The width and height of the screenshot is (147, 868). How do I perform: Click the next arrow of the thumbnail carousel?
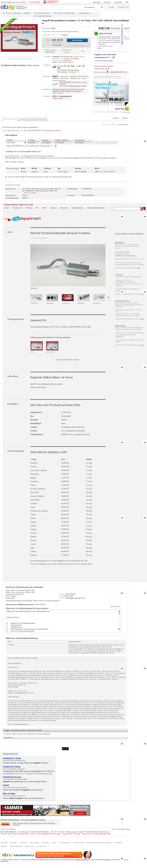coord(108,297)
